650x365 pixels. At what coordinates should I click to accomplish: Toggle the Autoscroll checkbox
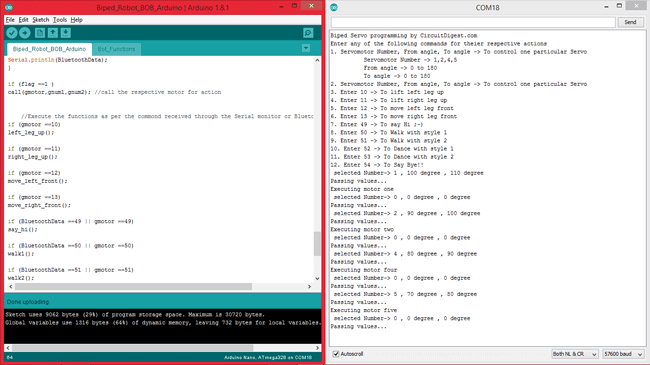coord(336,354)
